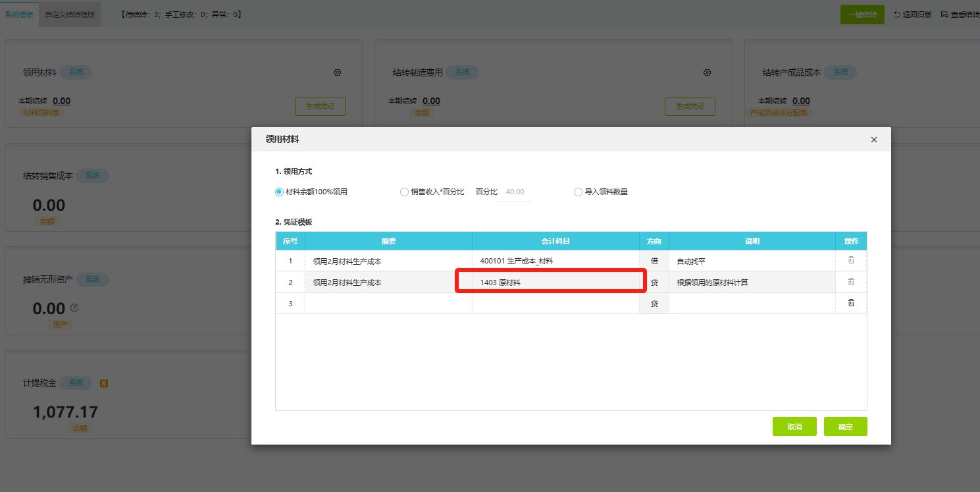
Task: Select 导入领料数量 radio option
Action: click(x=578, y=192)
